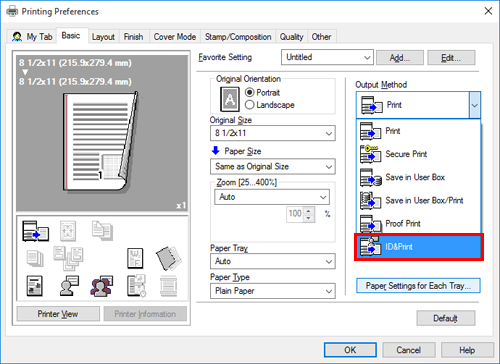Switch to the Layout tab
500x364 pixels.
(103, 37)
